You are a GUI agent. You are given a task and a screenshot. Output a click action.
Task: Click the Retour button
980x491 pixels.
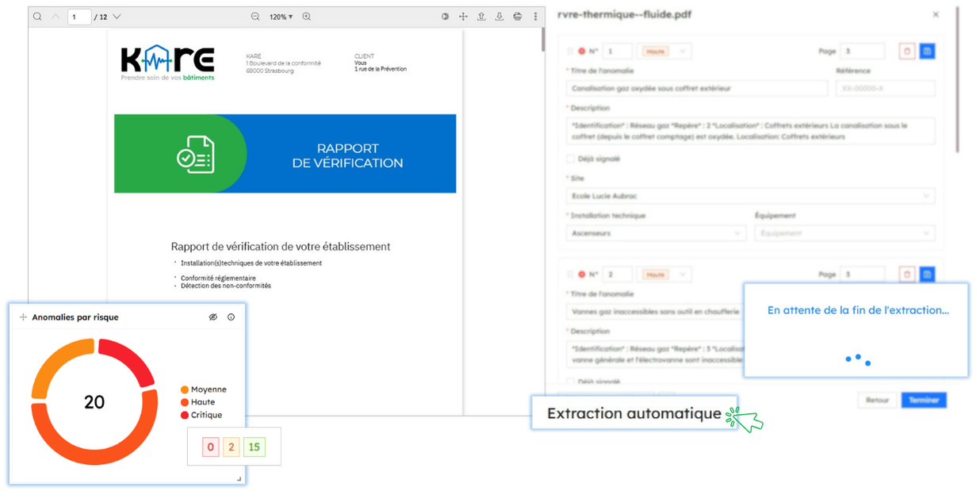click(x=877, y=401)
